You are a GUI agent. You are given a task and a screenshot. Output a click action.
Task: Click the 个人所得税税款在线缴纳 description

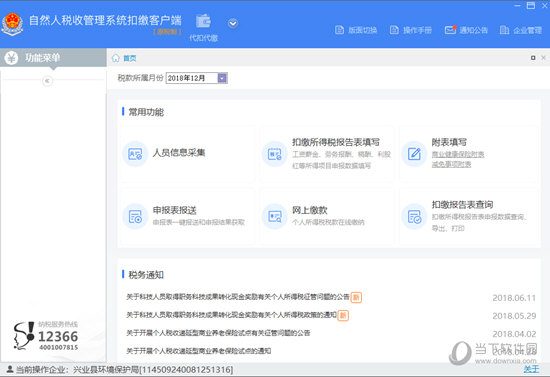coord(328,222)
